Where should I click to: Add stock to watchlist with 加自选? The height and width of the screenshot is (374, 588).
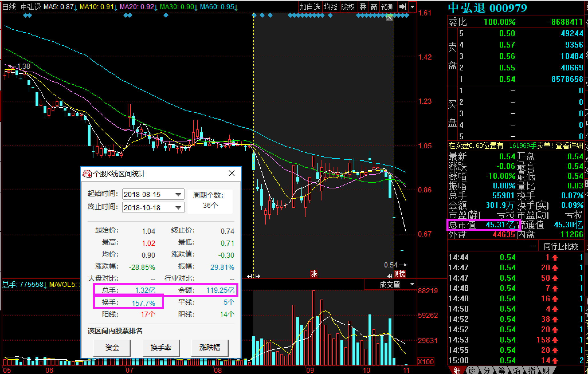pyautogui.click(x=309, y=7)
